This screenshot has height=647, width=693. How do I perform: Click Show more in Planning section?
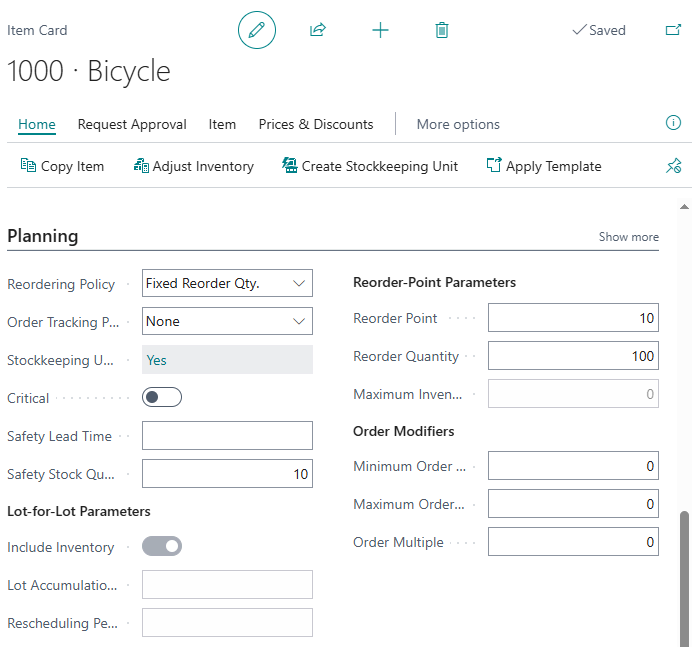point(628,237)
